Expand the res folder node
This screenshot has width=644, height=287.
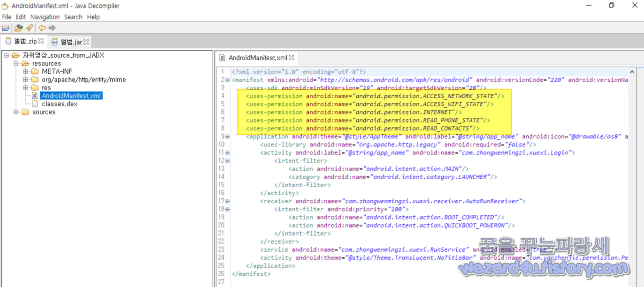[26, 87]
